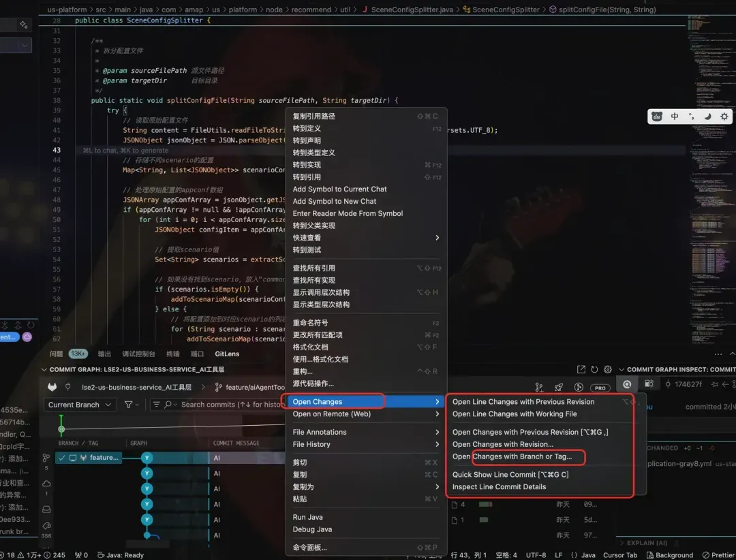
Task: Click Background status bar item
Action: point(670,555)
